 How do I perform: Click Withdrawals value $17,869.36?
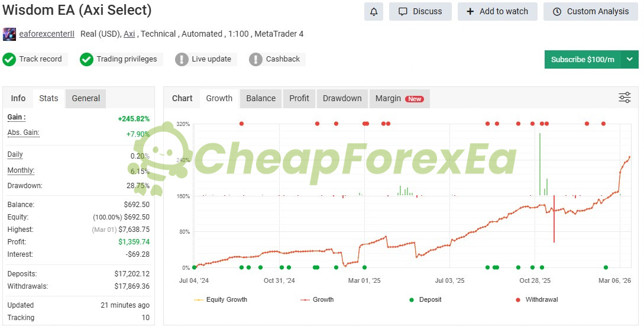(132, 286)
